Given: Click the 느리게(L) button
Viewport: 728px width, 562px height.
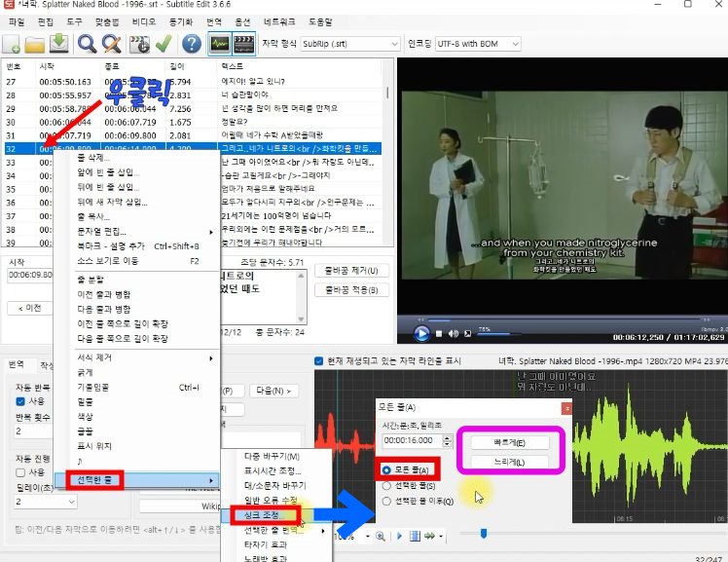Looking at the screenshot, I should pos(510,462).
